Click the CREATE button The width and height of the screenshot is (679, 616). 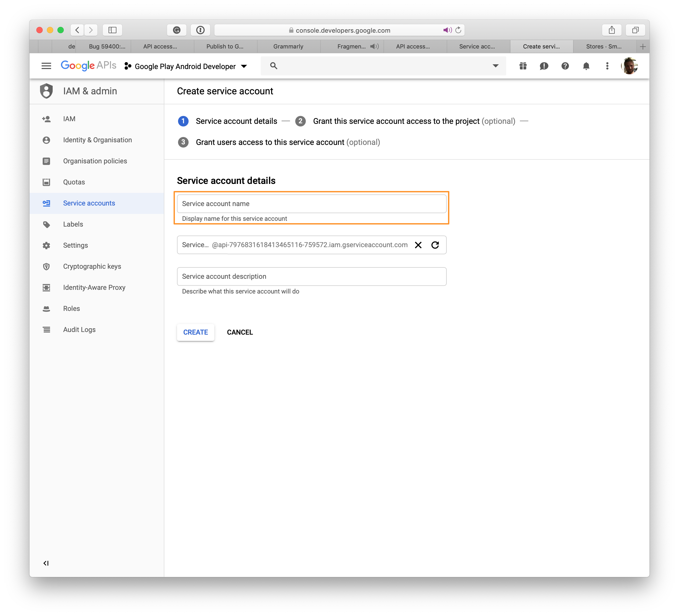[x=195, y=332]
